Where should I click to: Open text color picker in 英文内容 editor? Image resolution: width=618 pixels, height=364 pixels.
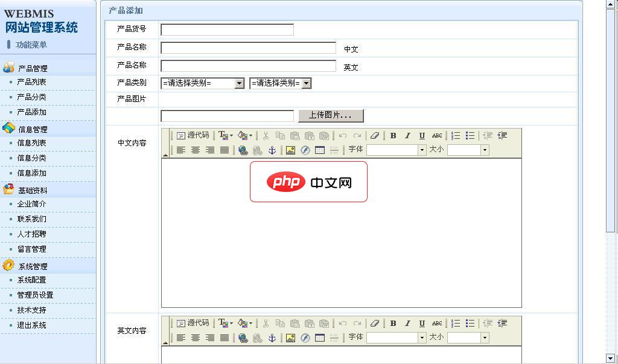tap(226, 324)
